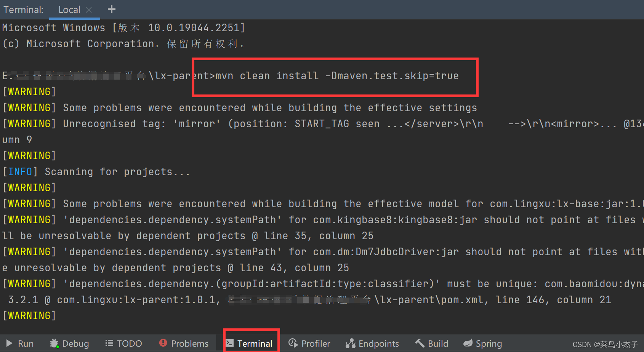This screenshot has width=644, height=352.
Task: Click the Debug bug icon
Action: pos(54,344)
